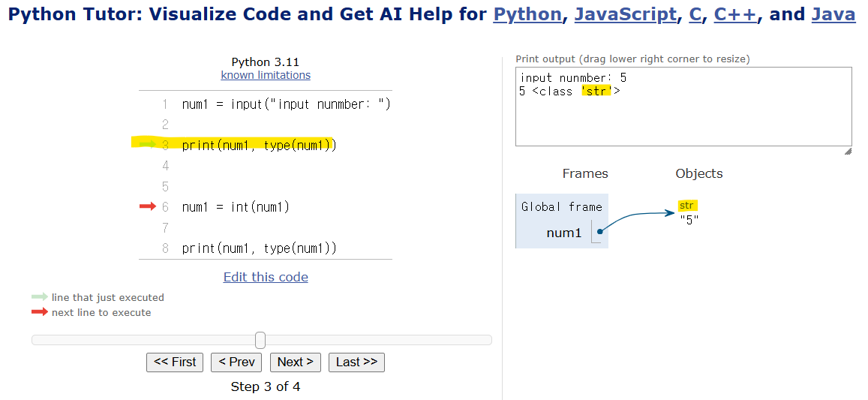Click the red next-line arrow at line 6

148,206
